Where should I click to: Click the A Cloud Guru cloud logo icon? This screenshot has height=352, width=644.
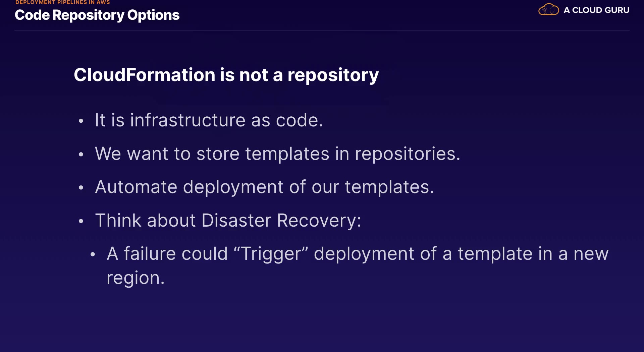click(x=548, y=10)
